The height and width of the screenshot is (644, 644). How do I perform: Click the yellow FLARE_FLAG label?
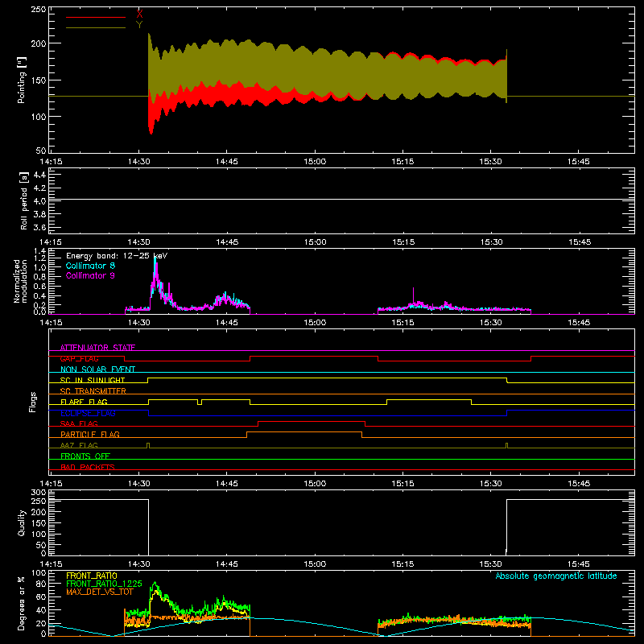84,402
